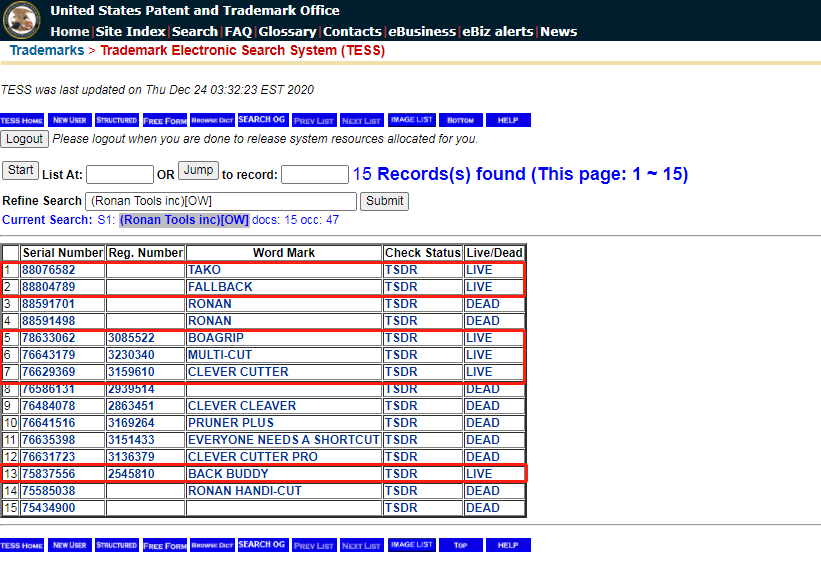Focus the List At input field

[x=120, y=174]
